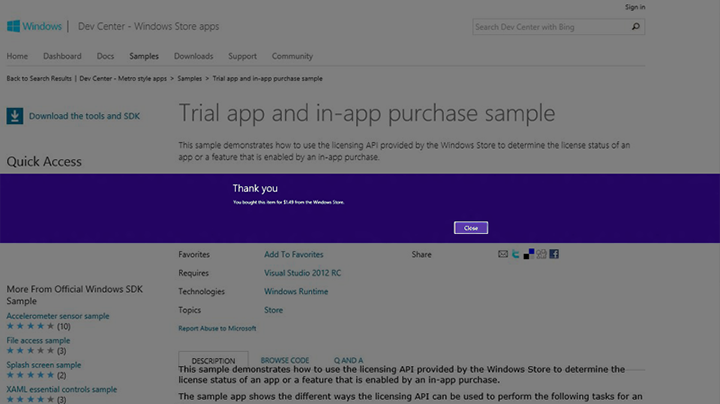
Task: Click the 'Topics' label
Action: 189,310
